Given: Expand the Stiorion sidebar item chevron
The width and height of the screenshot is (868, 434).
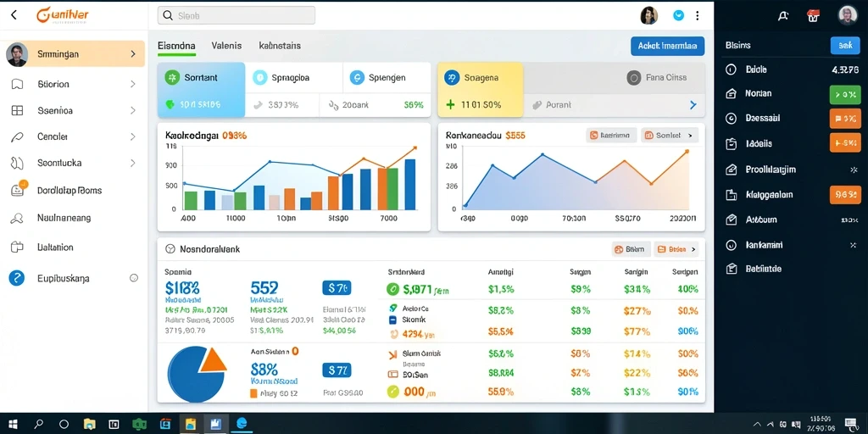Looking at the screenshot, I should 133,84.
